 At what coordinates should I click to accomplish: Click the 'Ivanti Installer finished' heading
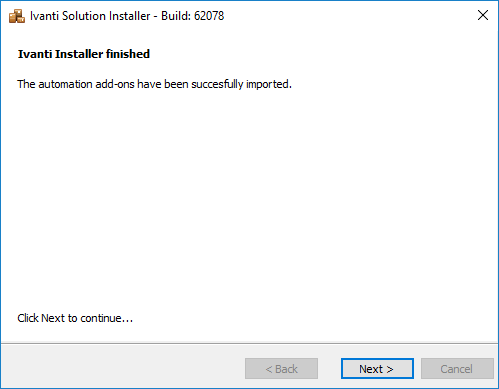pyautogui.click(x=84, y=54)
